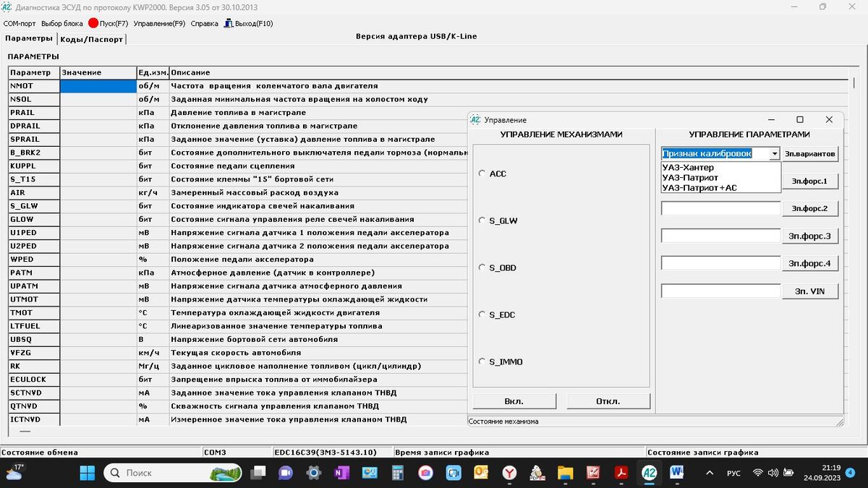Choose УАЗ-Патриот+АС from the dropdown list

tap(721, 187)
